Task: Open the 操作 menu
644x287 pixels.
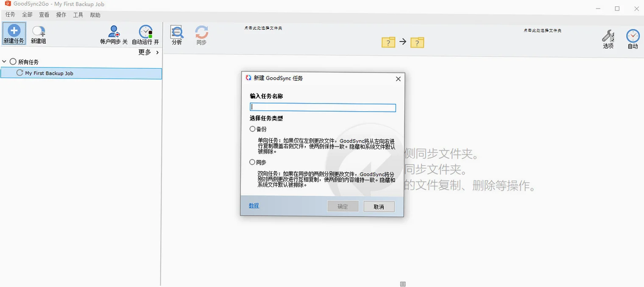Action: tap(61, 15)
